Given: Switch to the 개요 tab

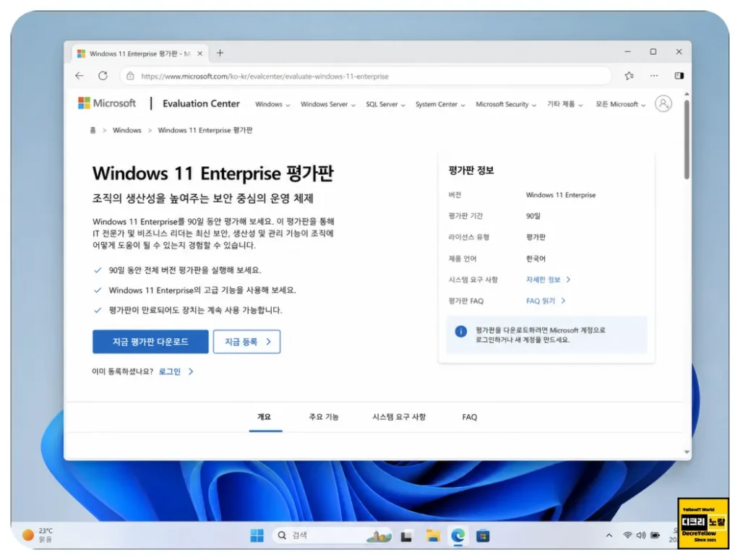Looking at the screenshot, I should point(264,417).
